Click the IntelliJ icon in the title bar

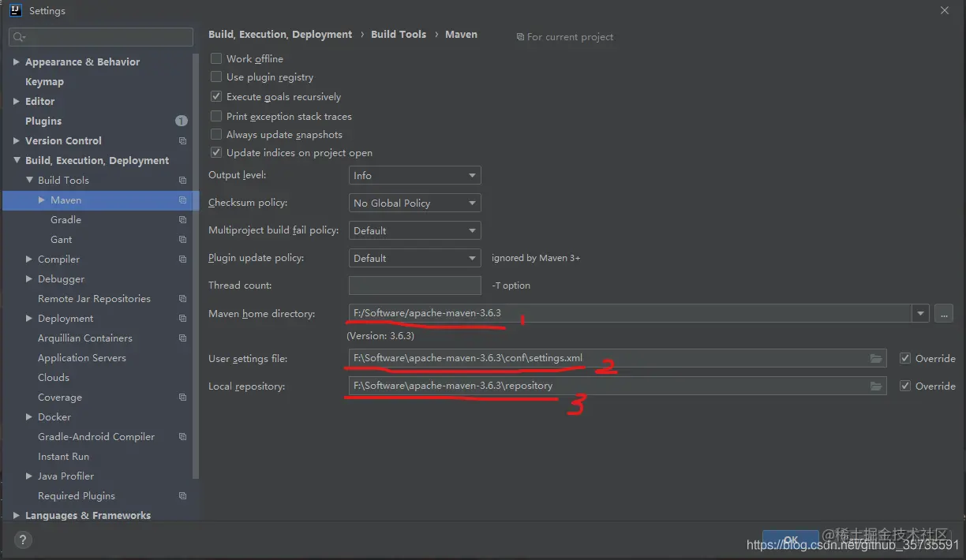[15, 11]
